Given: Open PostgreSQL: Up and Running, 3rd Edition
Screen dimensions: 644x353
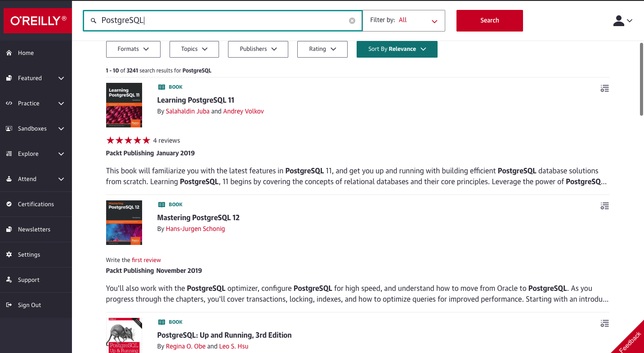Looking at the screenshot, I should (x=224, y=335).
